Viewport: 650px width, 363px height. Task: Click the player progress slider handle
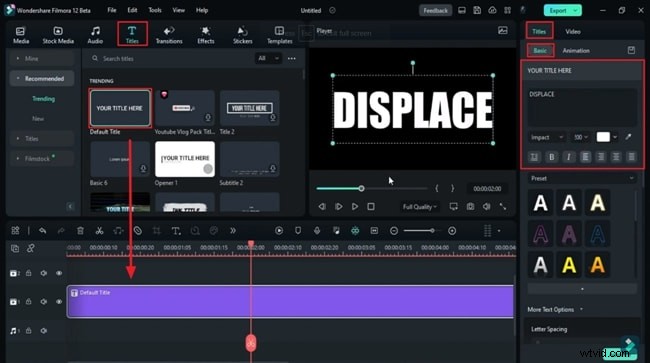[x=361, y=189]
